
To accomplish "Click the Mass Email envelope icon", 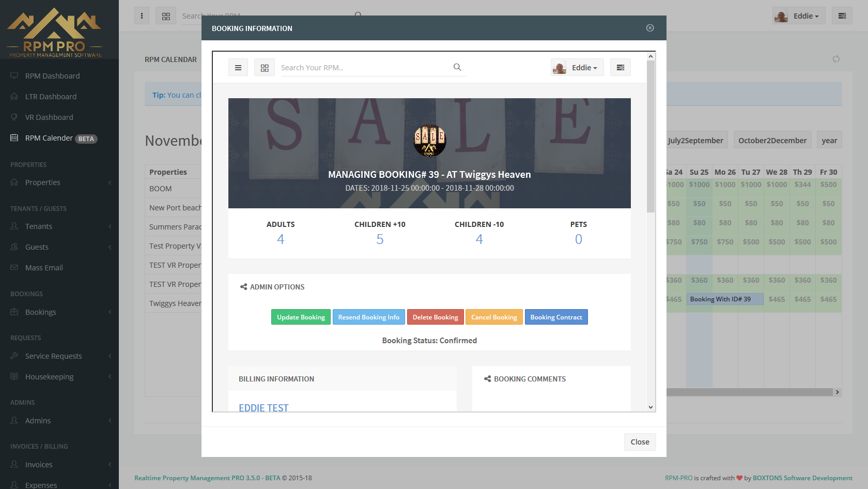I will pos(14,268).
